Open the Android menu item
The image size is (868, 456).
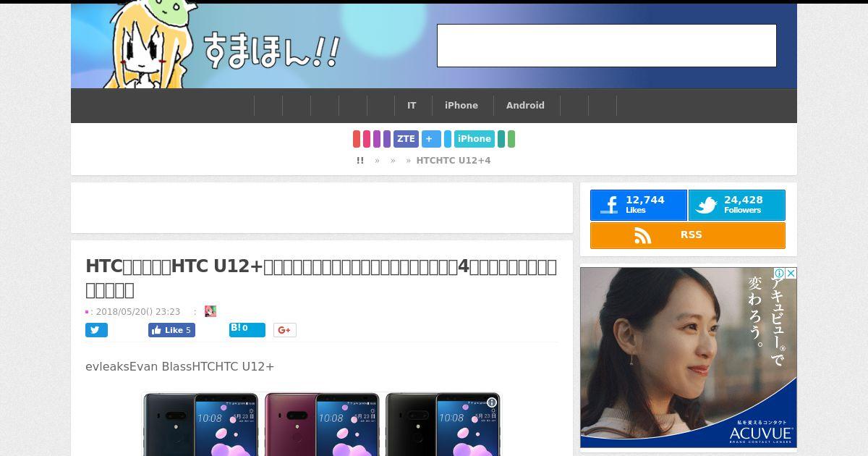point(525,106)
